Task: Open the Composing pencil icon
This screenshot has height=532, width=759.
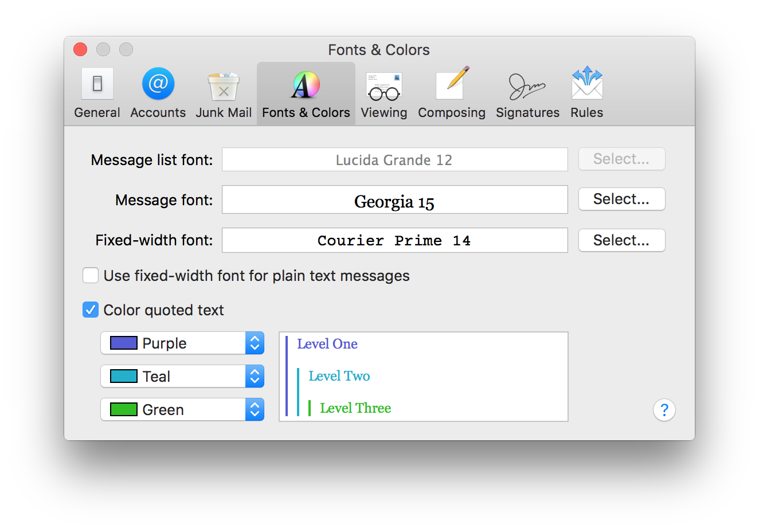Action: [452, 84]
